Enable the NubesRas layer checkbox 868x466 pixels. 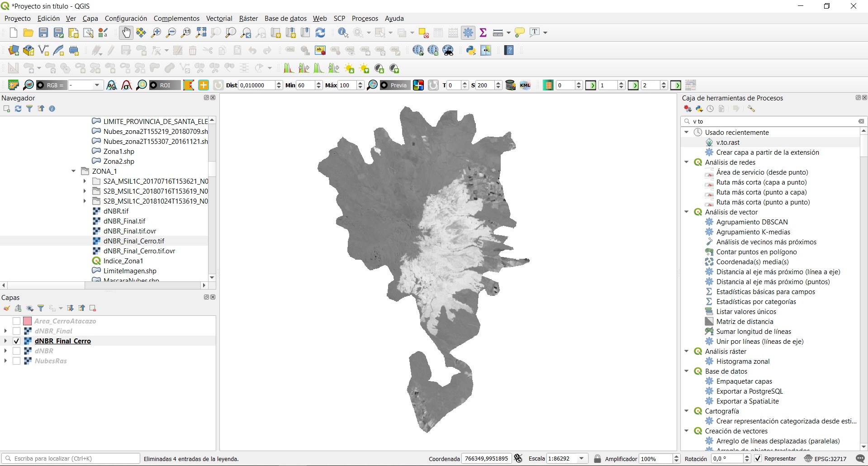16,361
